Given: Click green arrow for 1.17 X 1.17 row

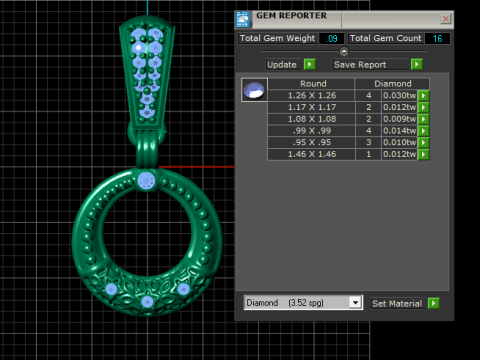Looking at the screenshot, I should [423, 107].
